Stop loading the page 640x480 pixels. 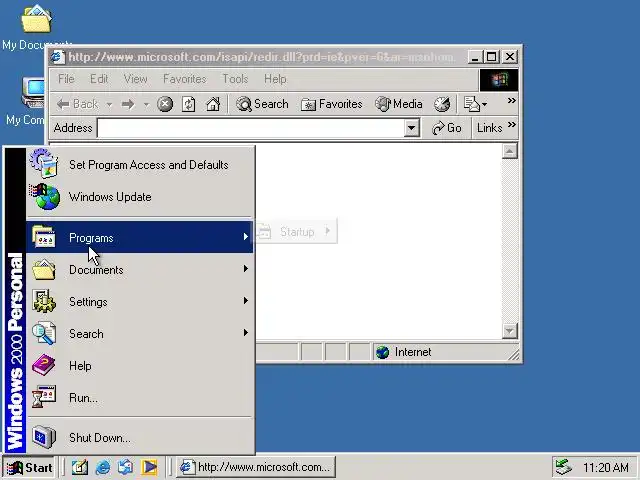click(x=165, y=104)
